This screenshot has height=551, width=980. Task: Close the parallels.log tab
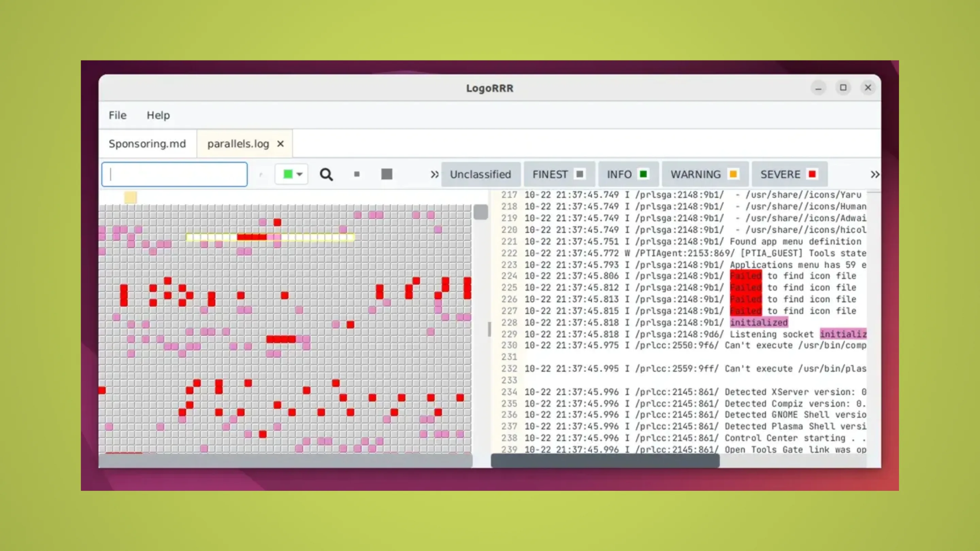pos(280,144)
